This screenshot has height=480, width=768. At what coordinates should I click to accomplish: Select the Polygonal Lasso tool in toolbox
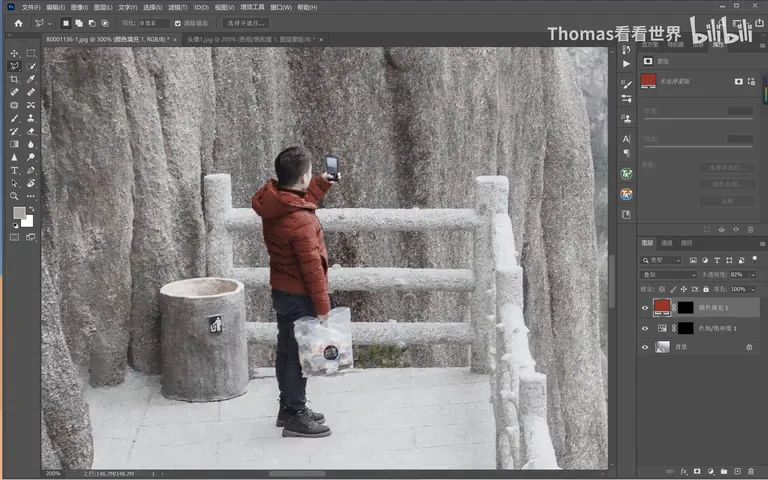click(x=14, y=66)
